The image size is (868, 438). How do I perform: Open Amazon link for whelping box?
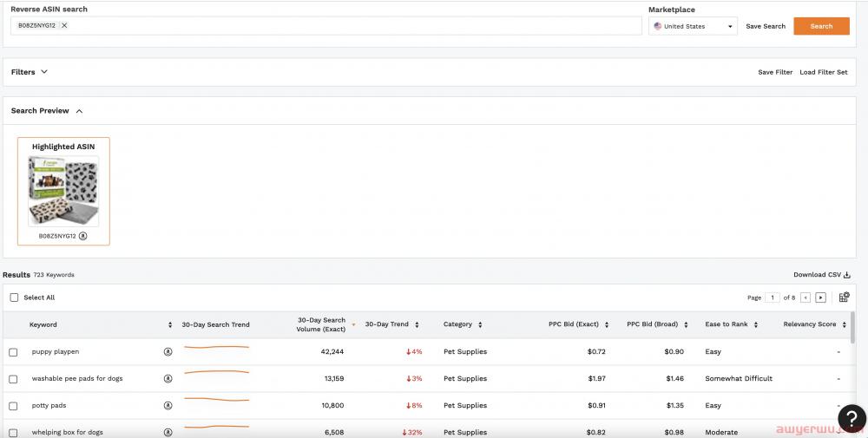[x=168, y=433]
